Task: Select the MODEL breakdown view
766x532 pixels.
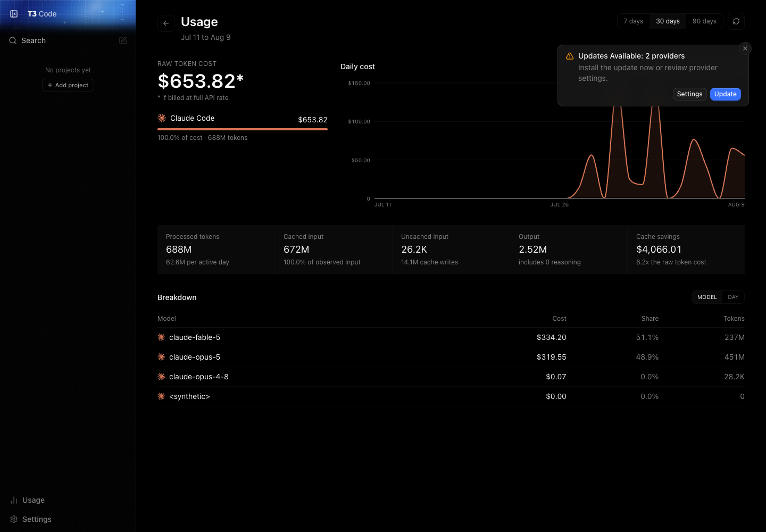Action: click(x=707, y=297)
